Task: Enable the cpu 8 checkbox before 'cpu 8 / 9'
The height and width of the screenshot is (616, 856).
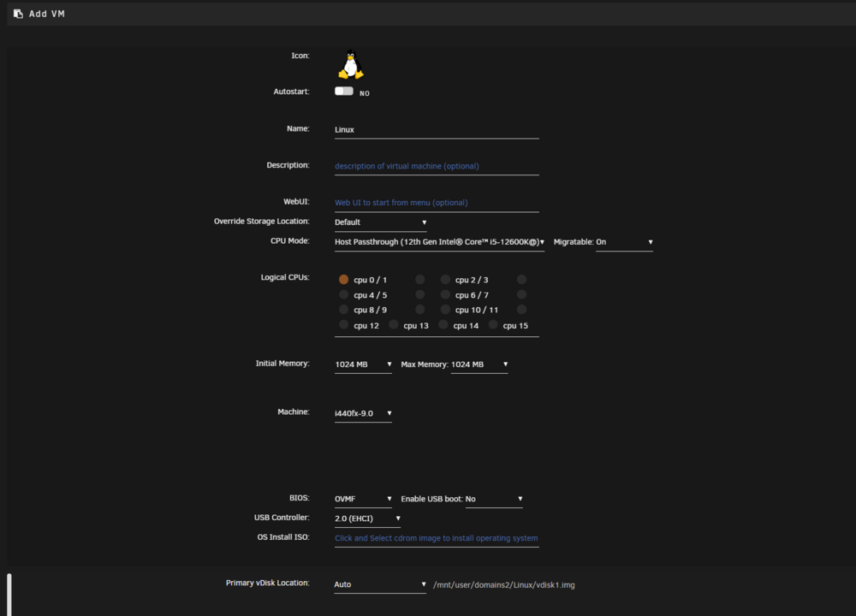Action: pos(343,310)
